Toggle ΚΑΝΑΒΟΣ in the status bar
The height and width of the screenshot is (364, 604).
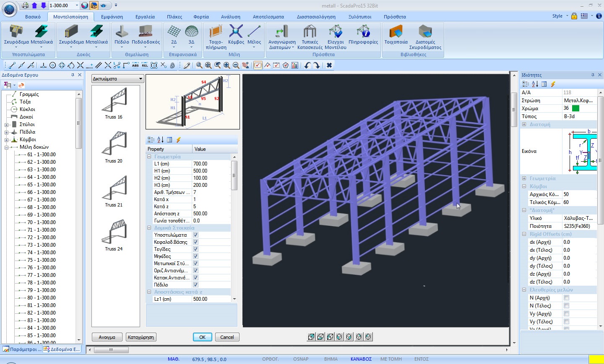pyautogui.click(x=361, y=359)
